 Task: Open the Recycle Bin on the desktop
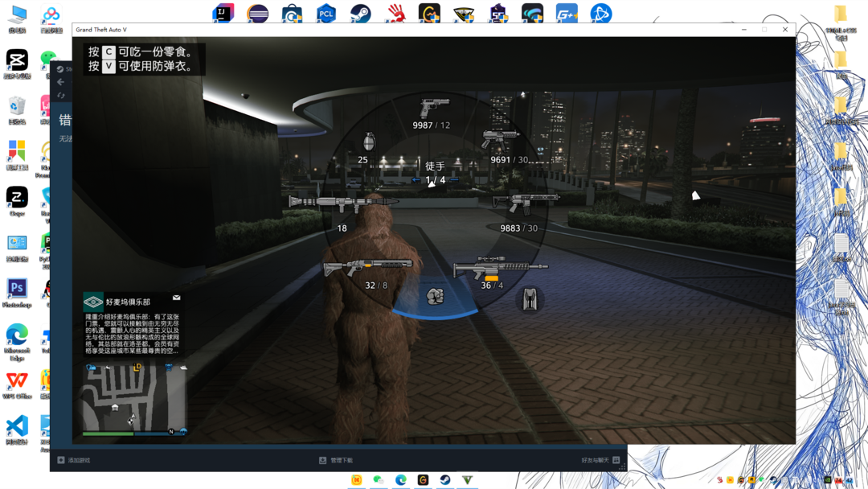click(x=17, y=109)
